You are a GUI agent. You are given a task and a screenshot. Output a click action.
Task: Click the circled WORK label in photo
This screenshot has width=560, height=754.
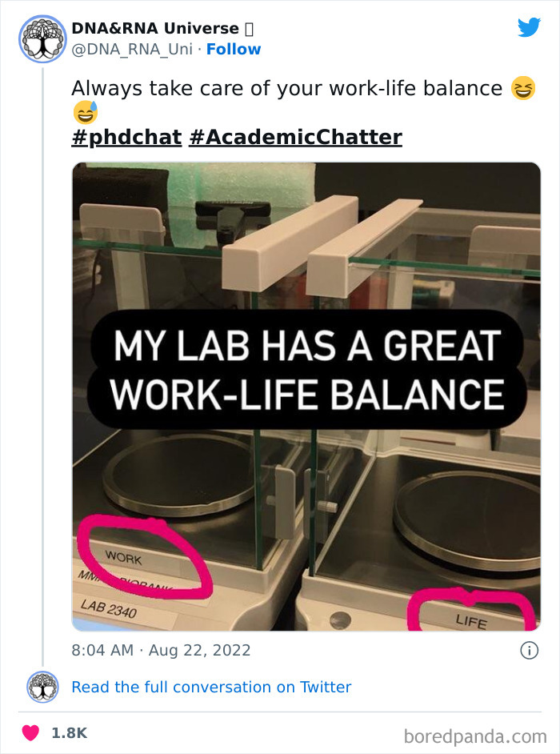pyautogui.click(x=122, y=557)
